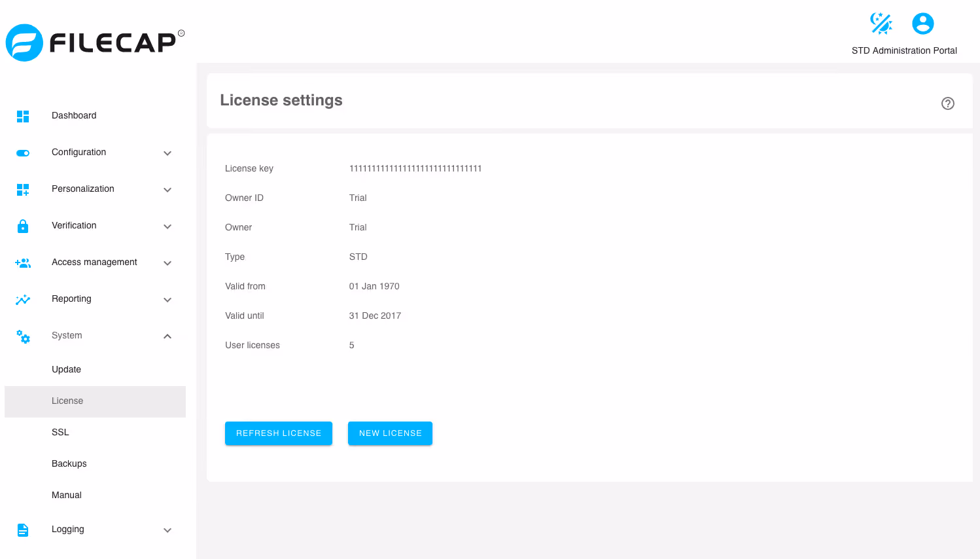Click the User licenses label
The height and width of the screenshot is (559, 980).
[x=253, y=345]
